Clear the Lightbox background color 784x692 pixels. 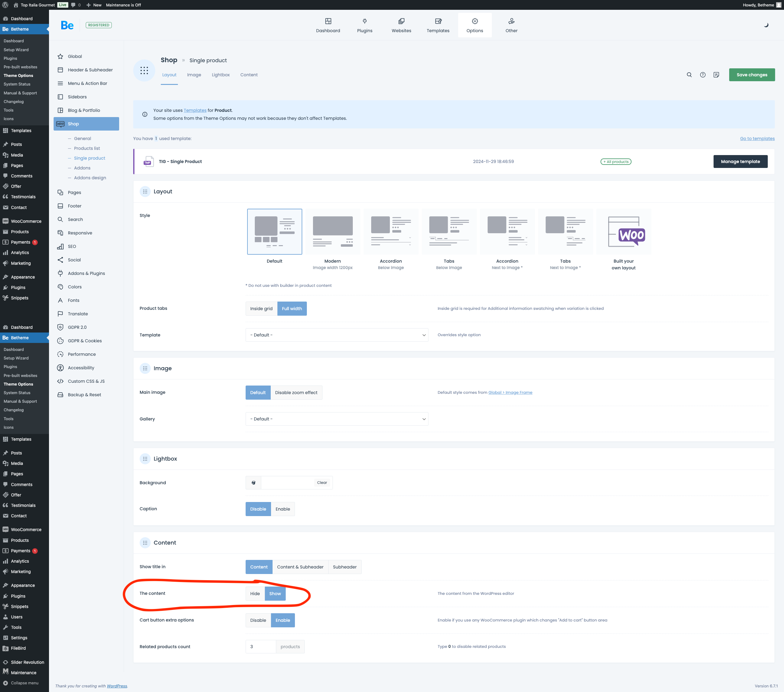click(322, 482)
